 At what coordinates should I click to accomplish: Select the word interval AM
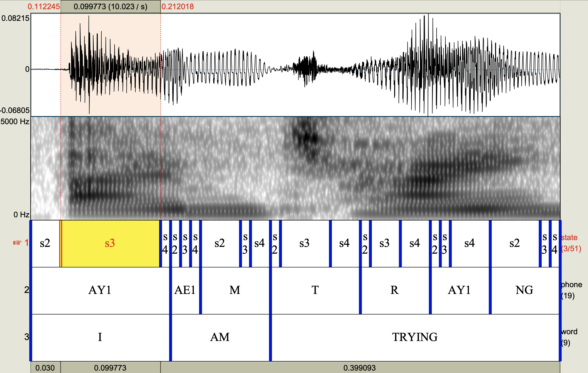pos(220,337)
